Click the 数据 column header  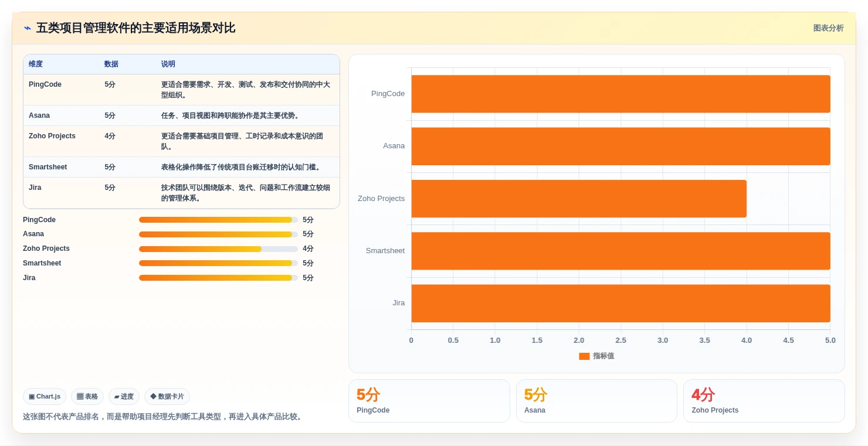[x=111, y=64]
